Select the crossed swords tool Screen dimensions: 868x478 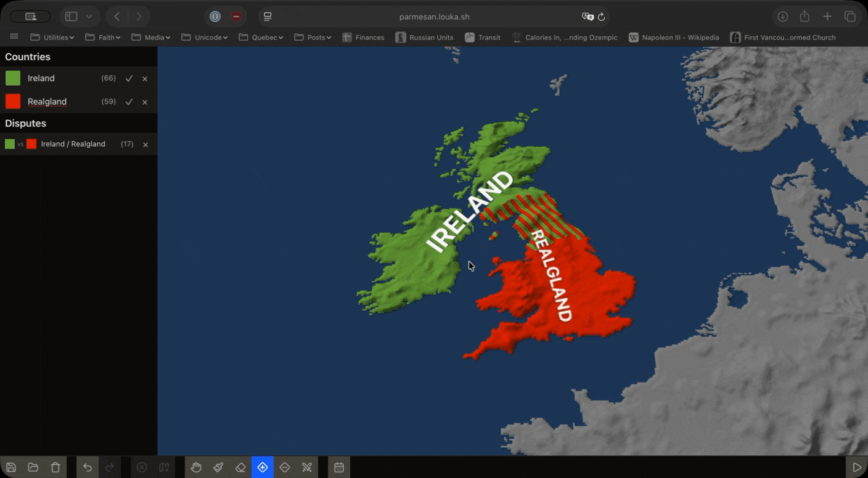tap(307, 468)
